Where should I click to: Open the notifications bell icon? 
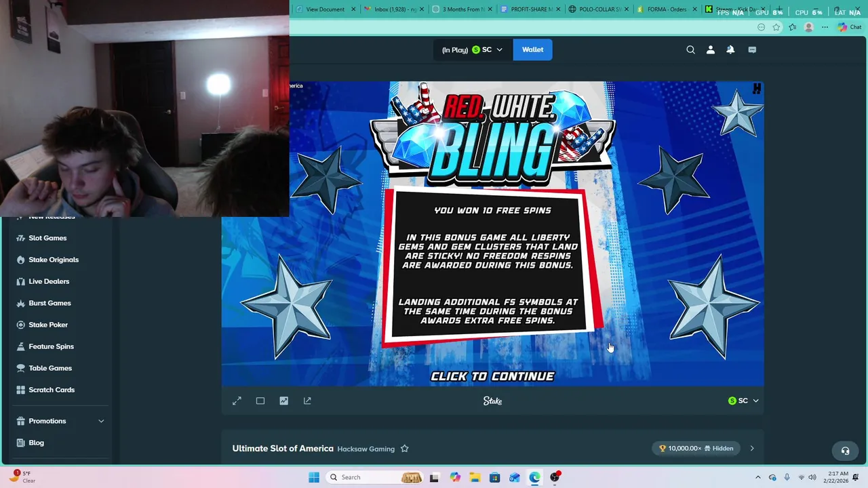tap(730, 49)
